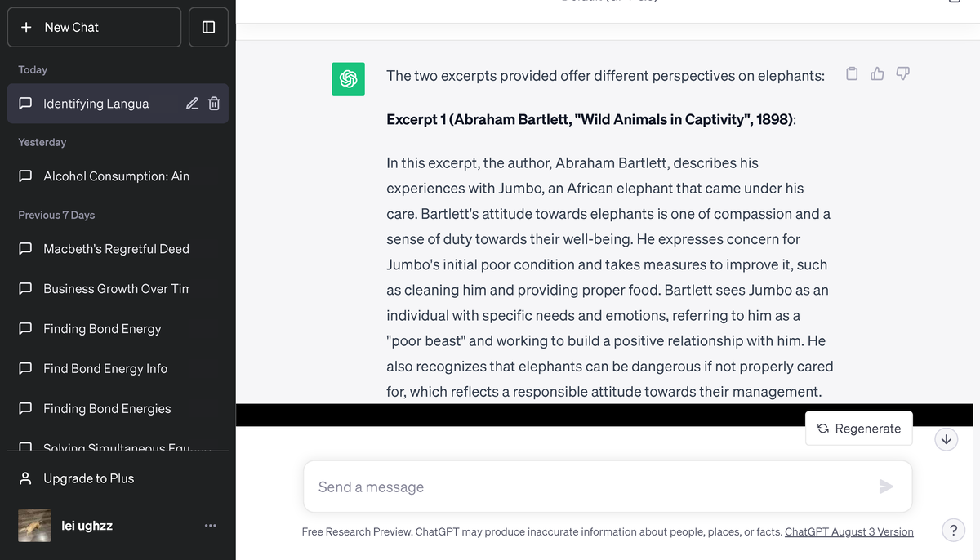
Task: Select the Business Growth Over Time chat
Action: (x=116, y=289)
